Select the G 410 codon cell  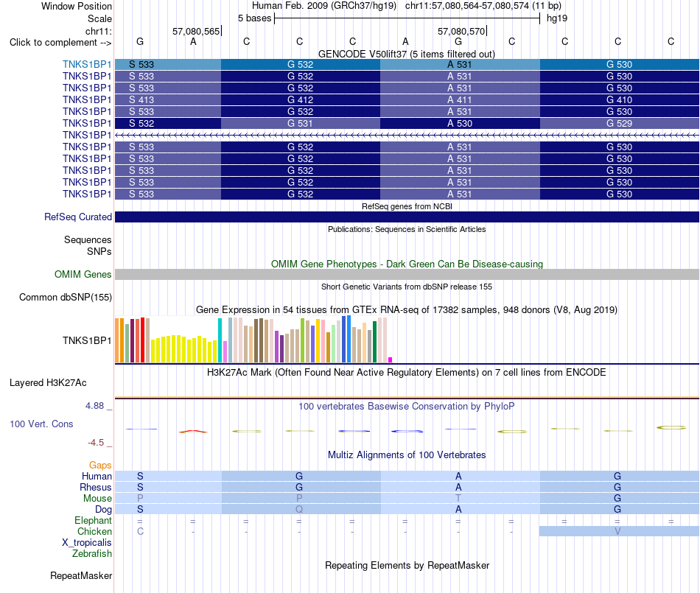[x=619, y=100]
